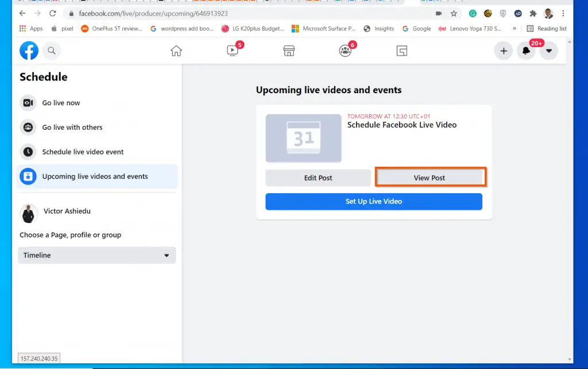Open the Extensions puzzle icon

click(x=533, y=14)
